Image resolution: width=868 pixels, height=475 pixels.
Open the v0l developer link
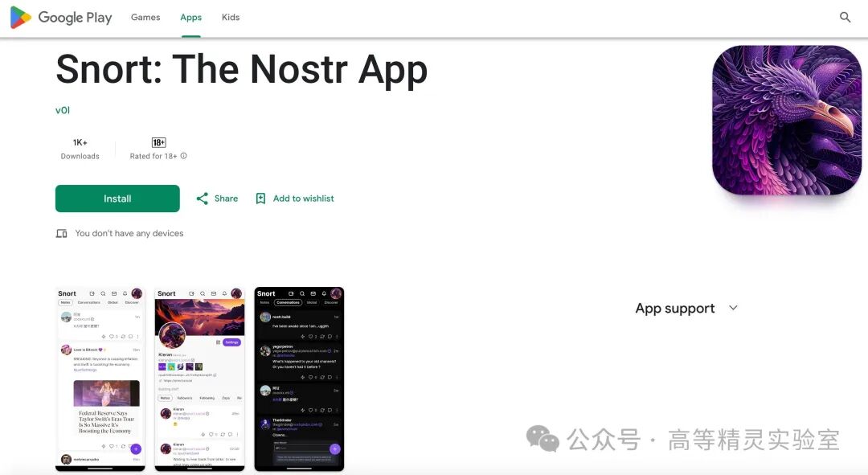[x=63, y=110]
